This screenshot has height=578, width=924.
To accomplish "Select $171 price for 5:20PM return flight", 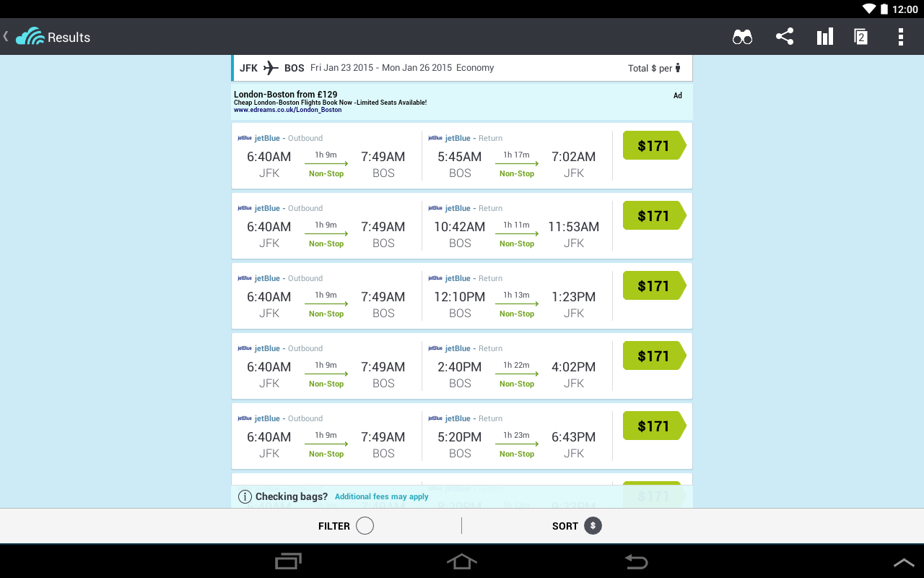I will [654, 426].
